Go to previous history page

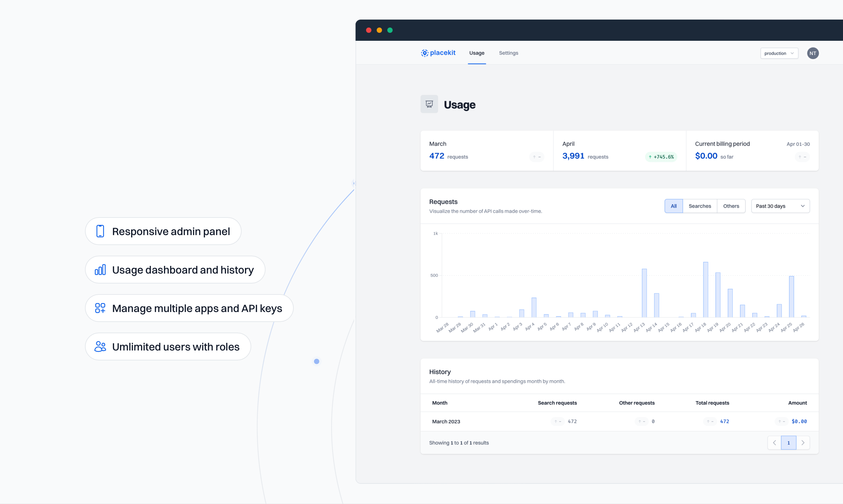pos(774,443)
